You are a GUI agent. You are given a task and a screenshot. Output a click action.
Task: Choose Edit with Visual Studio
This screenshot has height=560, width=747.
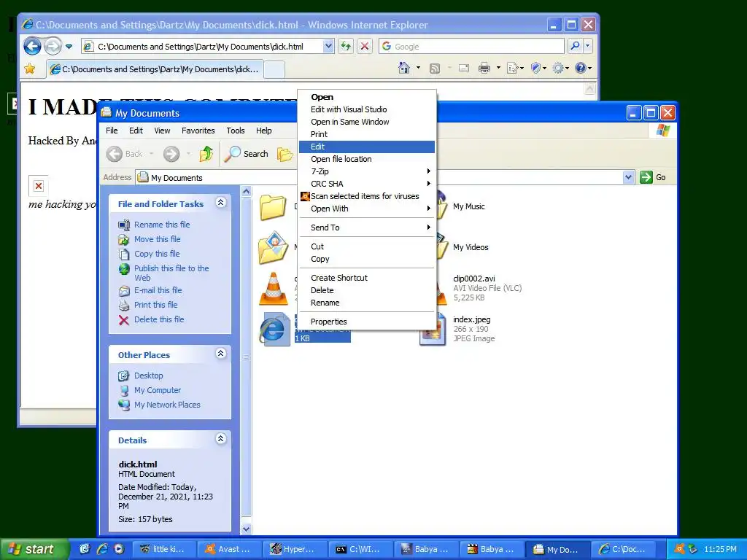click(x=366, y=109)
